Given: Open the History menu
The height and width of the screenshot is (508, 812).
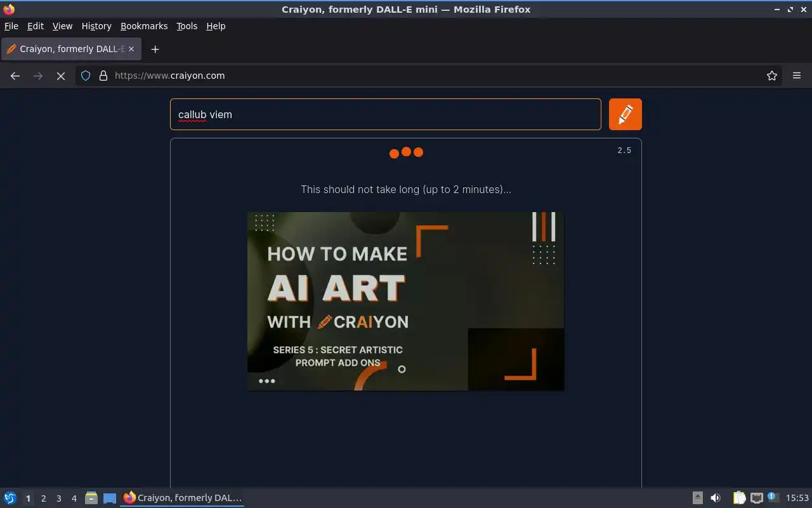Looking at the screenshot, I should pyautogui.click(x=96, y=26).
